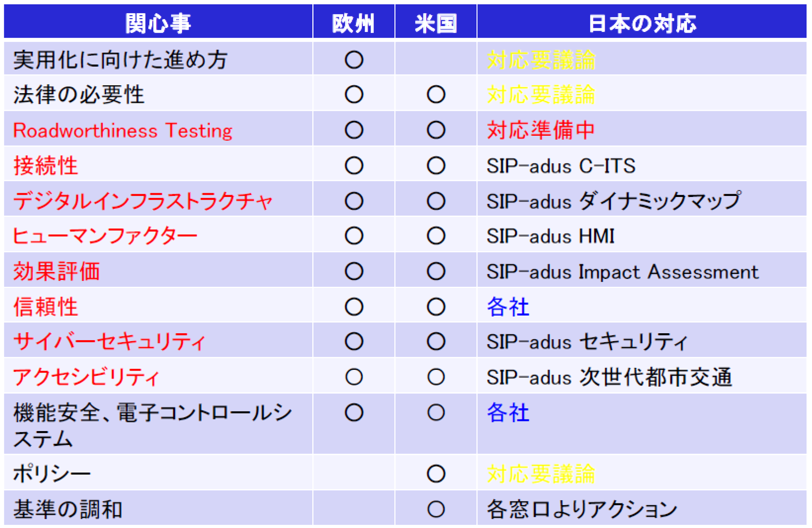Click 欧州 circle in 実用化に向けた進め方 row
Screen dimensions: 812x528
[x=354, y=60]
